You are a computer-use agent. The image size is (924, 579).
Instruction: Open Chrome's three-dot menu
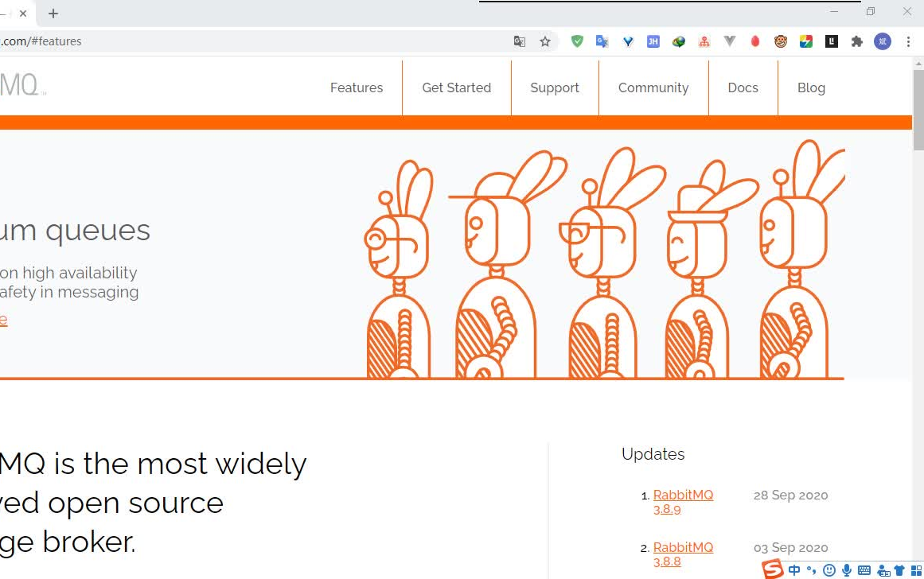908,41
